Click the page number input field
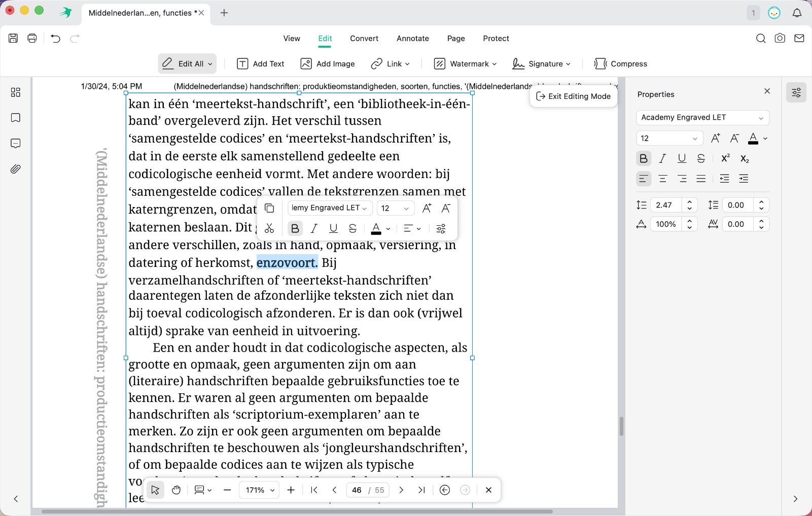Screen dimensions: 812x516 357,490
